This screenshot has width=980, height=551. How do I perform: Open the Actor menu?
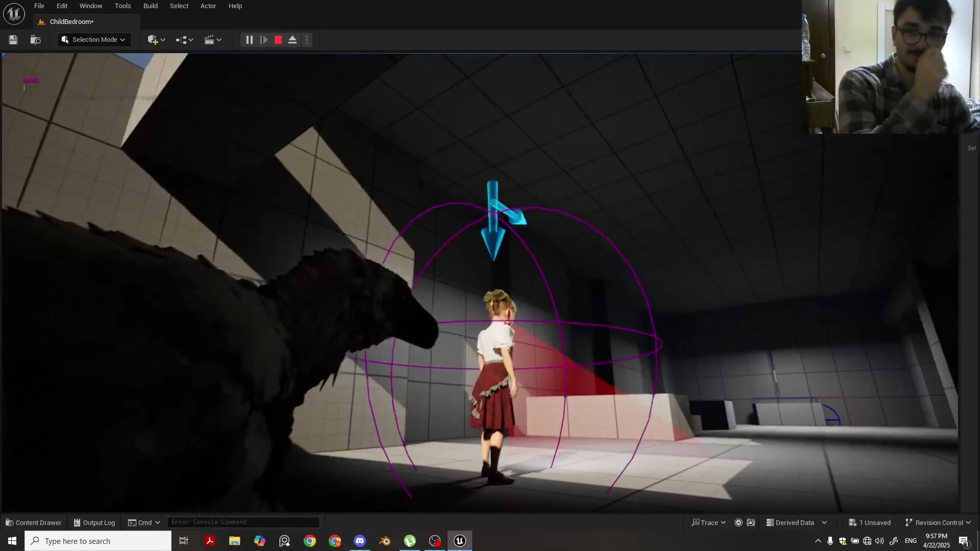click(208, 6)
